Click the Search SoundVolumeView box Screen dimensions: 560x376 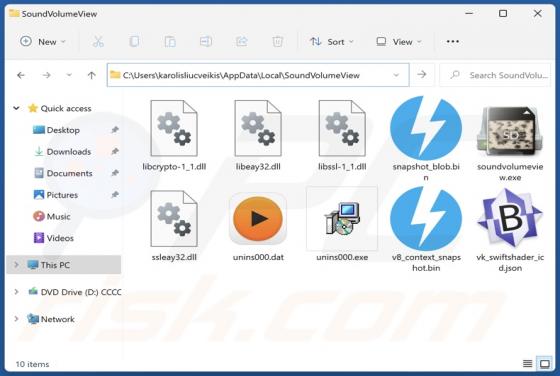[x=495, y=75]
